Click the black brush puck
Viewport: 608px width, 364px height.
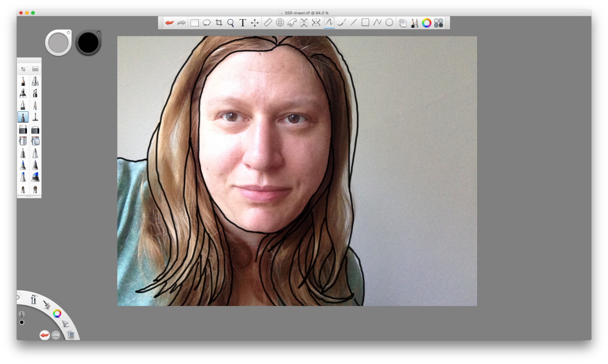pos(88,43)
